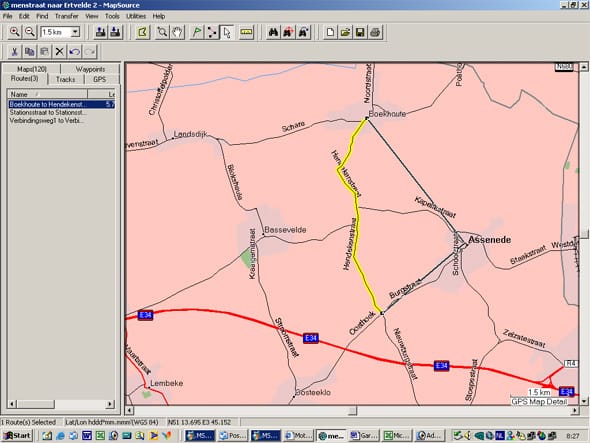Click the Paste icon
The height and width of the screenshot is (443, 590).
(44, 52)
